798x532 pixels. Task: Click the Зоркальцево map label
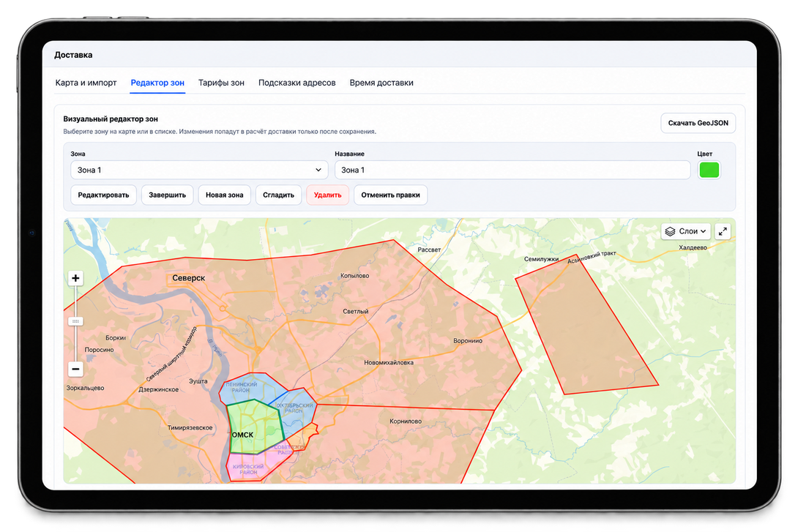pos(85,388)
